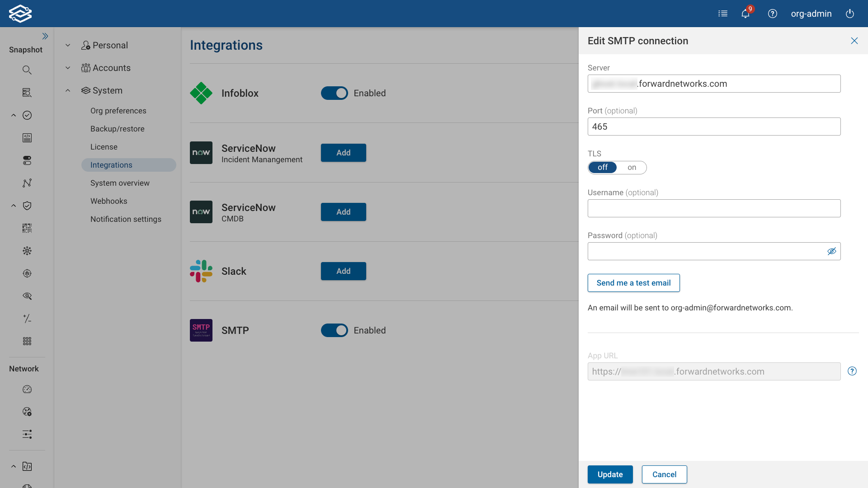Screen dimensions: 868x488
Task: Click the logout power icon
Action: tap(850, 14)
